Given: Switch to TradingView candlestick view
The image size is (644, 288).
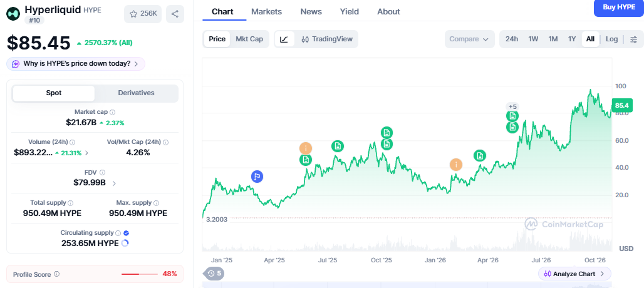Looking at the screenshot, I should click(327, 39).
